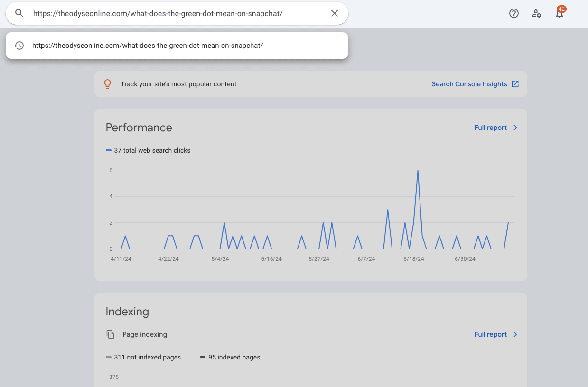Screen dimensions: 588x387
Task: Click the highest chart peak near 6/18/24
Action: (418, 171)
